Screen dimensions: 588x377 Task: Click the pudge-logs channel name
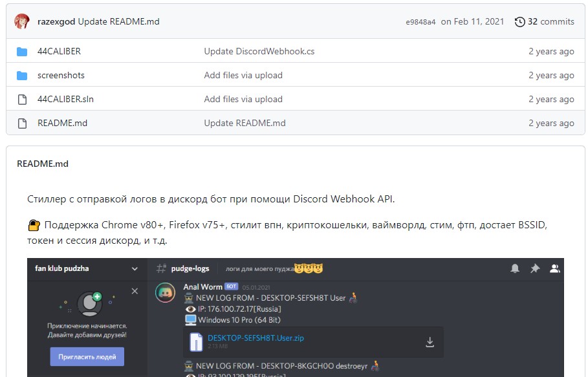(190, 269)
